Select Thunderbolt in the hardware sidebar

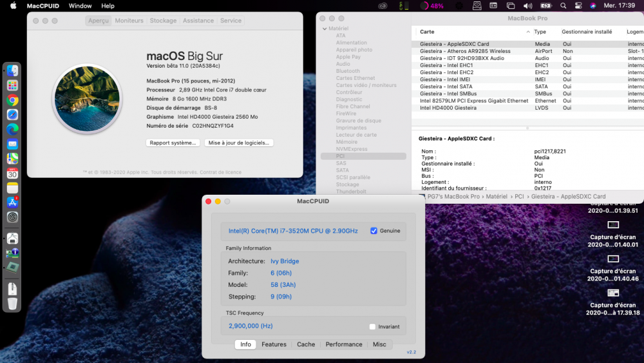351,191
